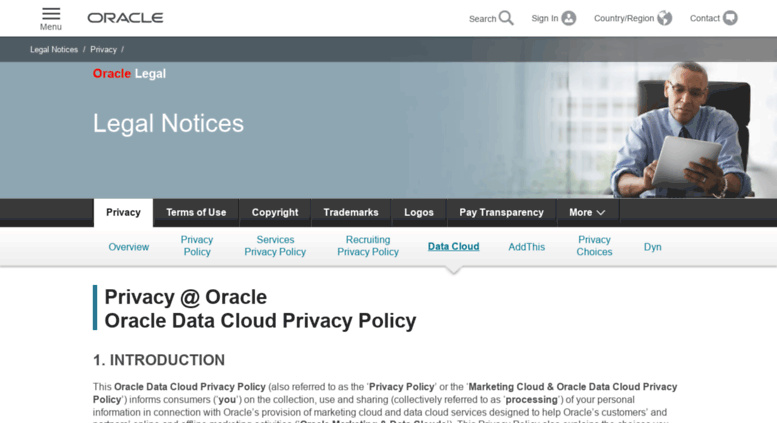Click the Sign In text label
The width and height of the screenshot is (777, 423).
pyautogui.click(x=545, y=18)
